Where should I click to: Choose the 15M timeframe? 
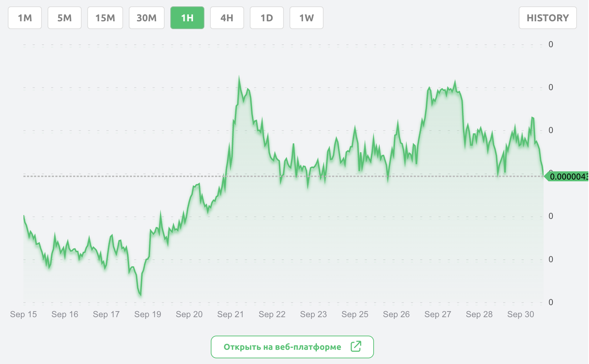[105, 18]
